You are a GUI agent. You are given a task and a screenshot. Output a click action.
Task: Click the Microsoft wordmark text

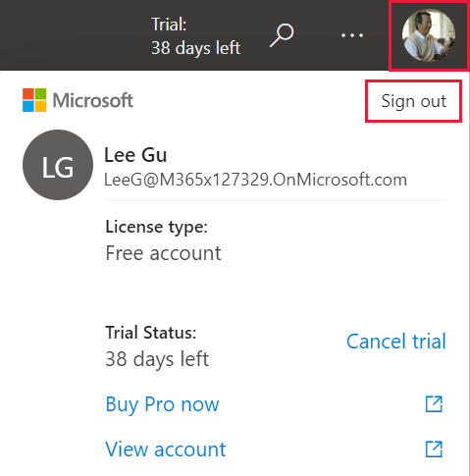93,100
